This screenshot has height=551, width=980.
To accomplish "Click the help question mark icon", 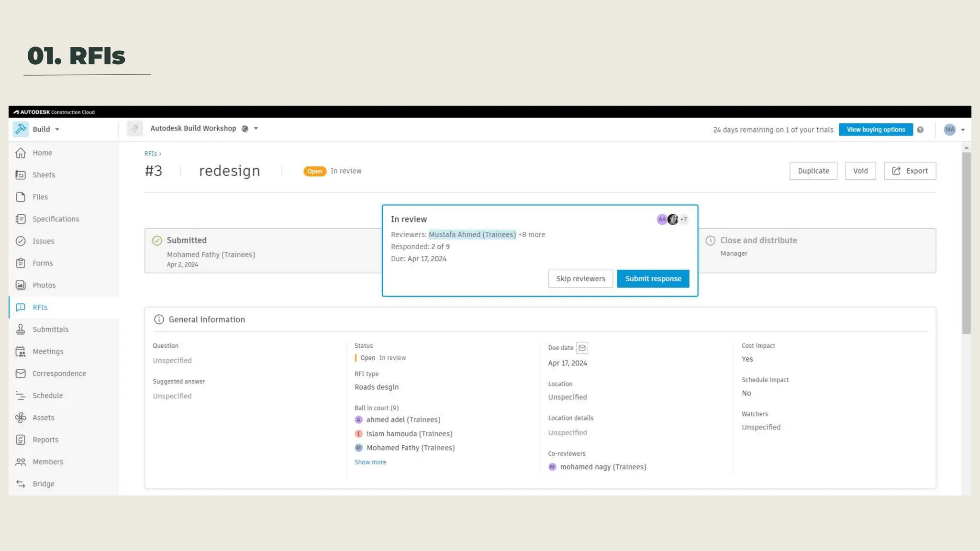I will click(x=920, y=130).
